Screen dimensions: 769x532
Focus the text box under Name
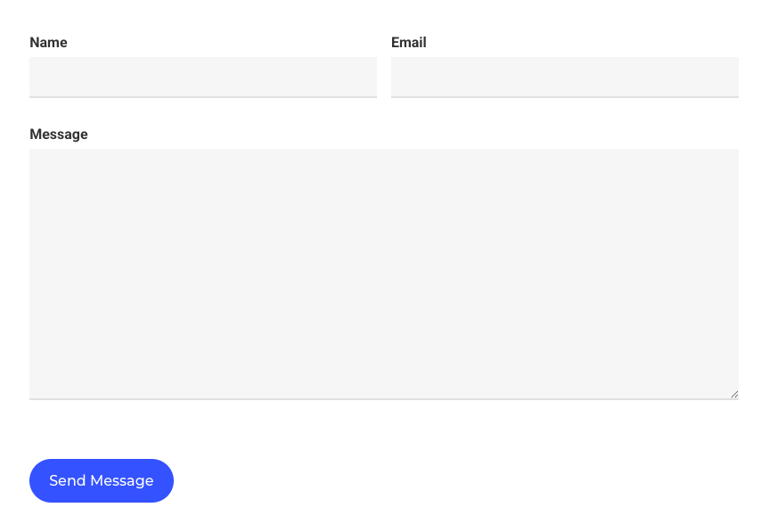click(x=203, y=77)
